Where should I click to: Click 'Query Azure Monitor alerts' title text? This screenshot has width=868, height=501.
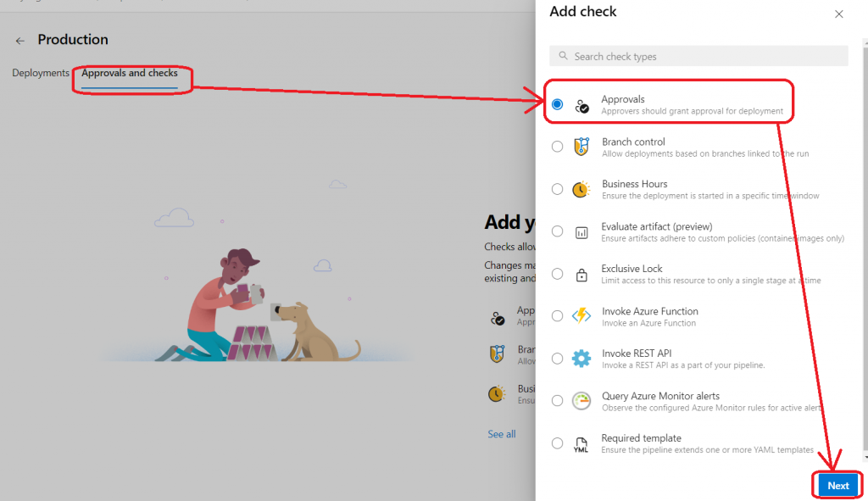click(x=660, y=396)
